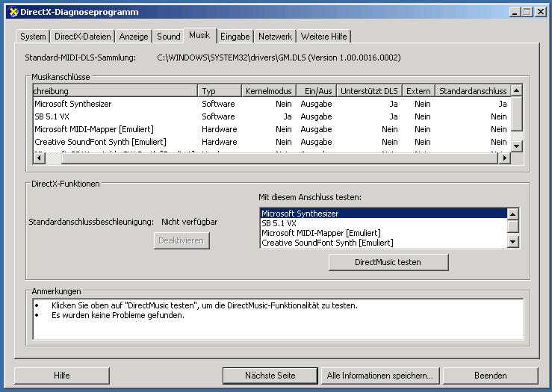Screen dimensions: 552x392
Task: Click the Kernelmodus column header
Action: (x=269, y=91)
